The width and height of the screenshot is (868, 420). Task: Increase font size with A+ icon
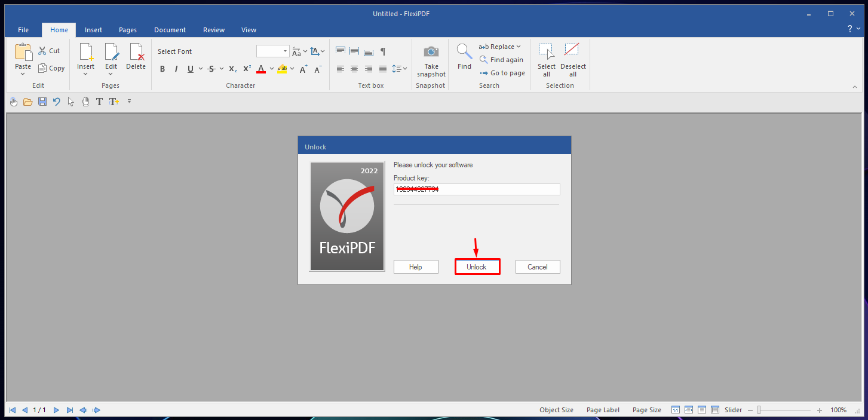tap(303, 69)
